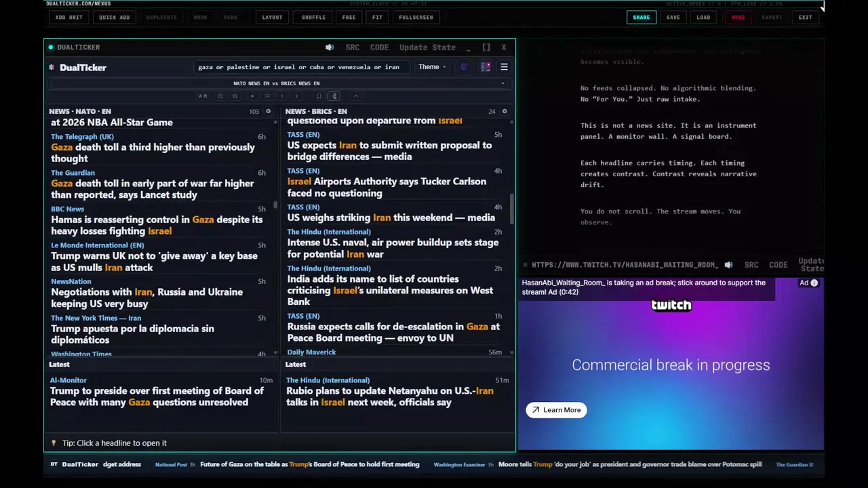
Task: Click the bookmark icon in ticker toolbar
Action: (319, 96)
